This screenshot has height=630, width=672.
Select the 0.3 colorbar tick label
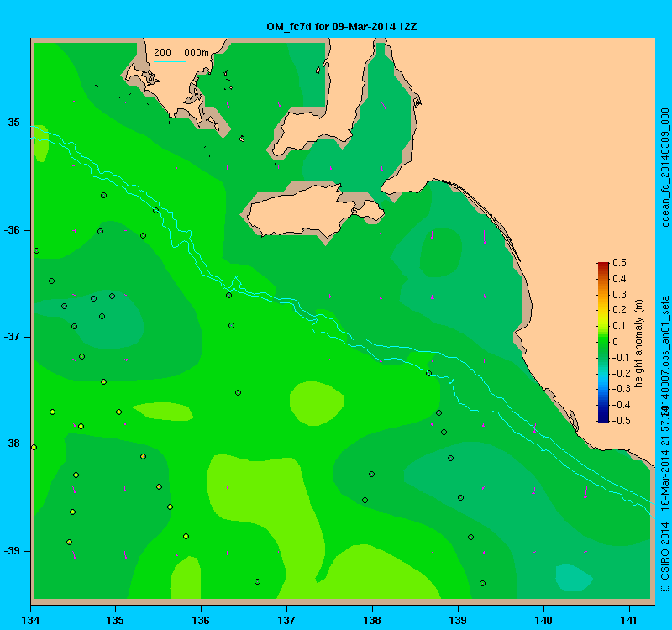619,295
